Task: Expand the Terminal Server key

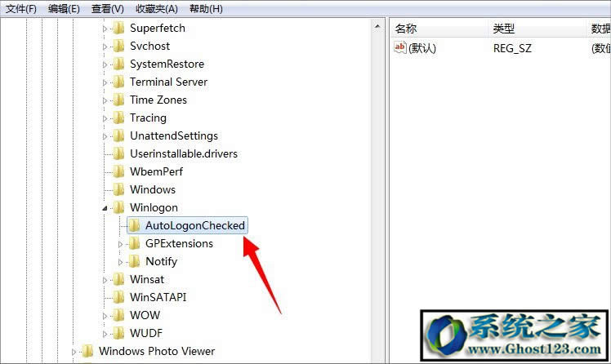Action: 105,82
